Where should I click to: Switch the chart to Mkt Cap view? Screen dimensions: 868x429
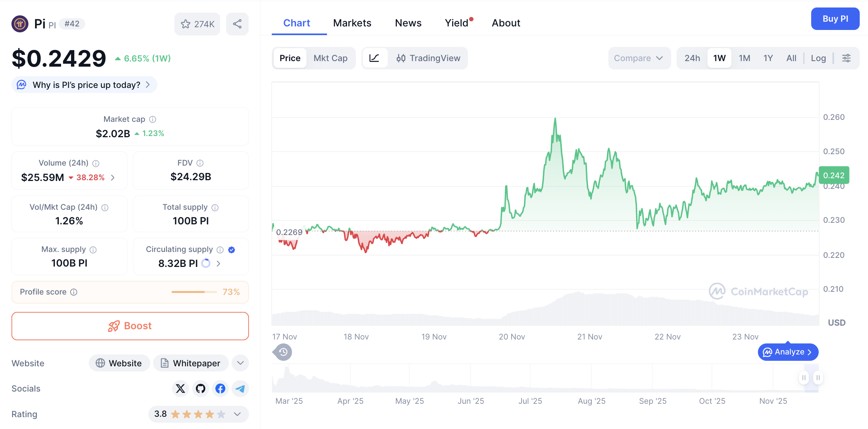[331, 58]
